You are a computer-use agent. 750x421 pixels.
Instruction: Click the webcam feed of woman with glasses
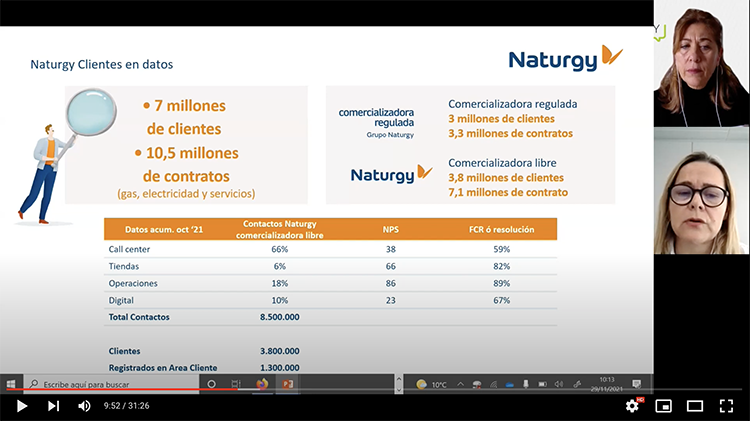[x=701, y=191]
